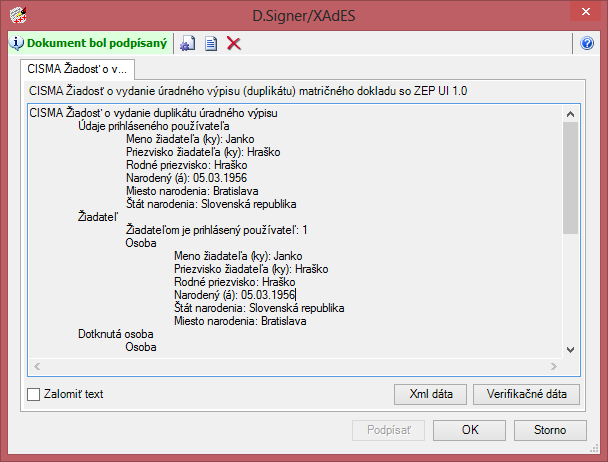This screenshot has height=462, width=608.
Task: Click the signature settings toolbar icon
Action: [188, 43]
